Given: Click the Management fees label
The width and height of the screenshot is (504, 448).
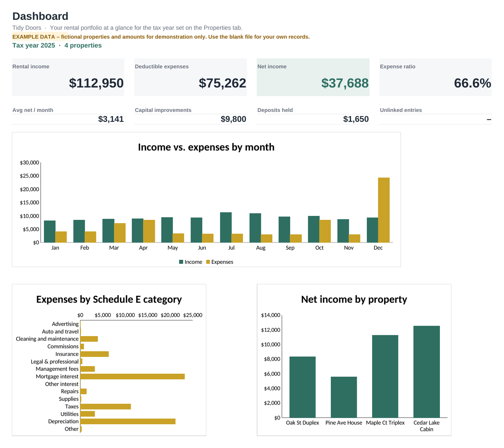Looking at the screenshot, I should (x=57, y=369).
